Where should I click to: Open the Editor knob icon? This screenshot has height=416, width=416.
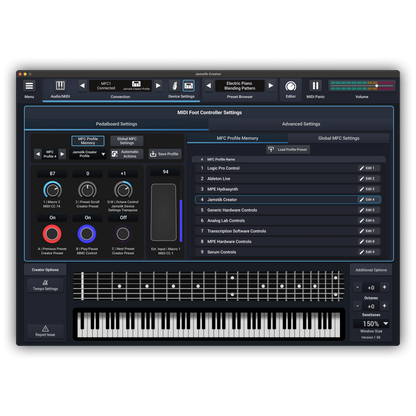point(290,86)
